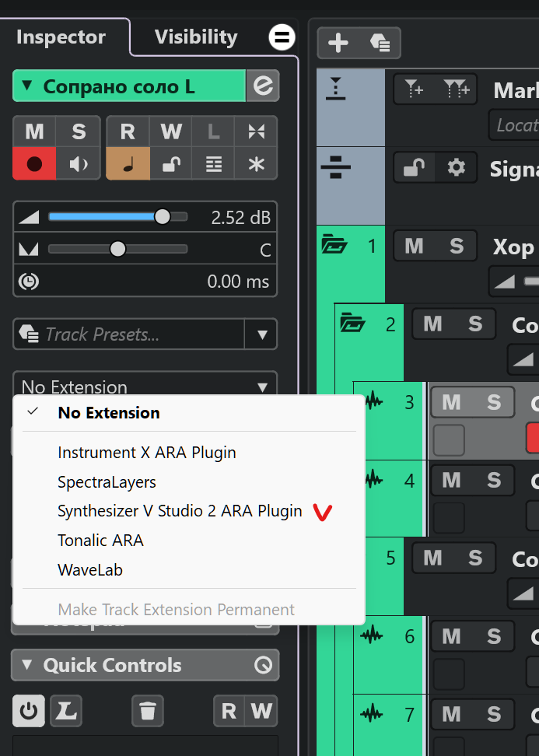Solo audio track 4
539x756 pixels.
494,480
